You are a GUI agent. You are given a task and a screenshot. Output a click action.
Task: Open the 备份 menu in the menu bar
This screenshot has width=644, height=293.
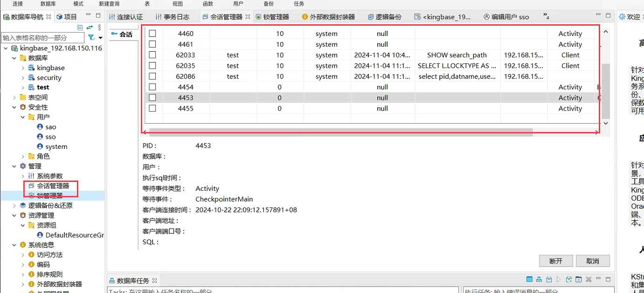click(x=269, y=3)
